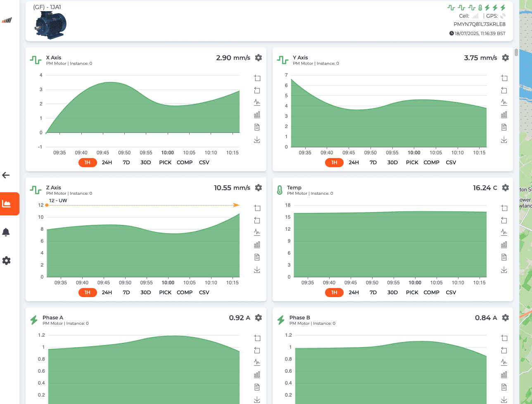Open settings gear on X Axis chart
Image resolution: width=532 pixels, height=404 pixels.
pyautogui.click(x=258, y=58)
